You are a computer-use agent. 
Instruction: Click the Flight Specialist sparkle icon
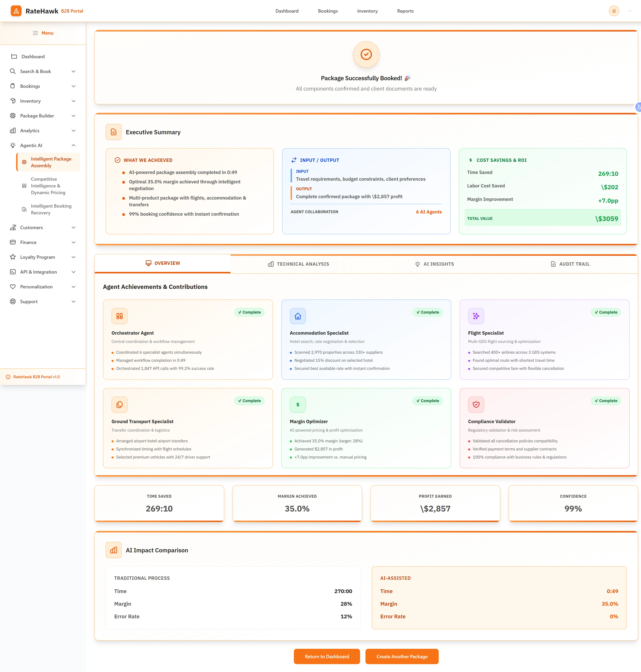coord(476,316)
